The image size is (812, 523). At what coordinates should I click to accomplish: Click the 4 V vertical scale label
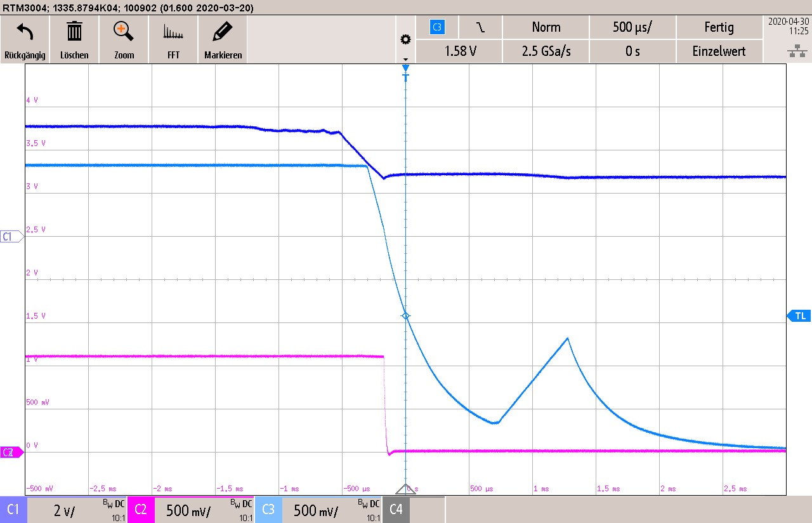point(32,100)
